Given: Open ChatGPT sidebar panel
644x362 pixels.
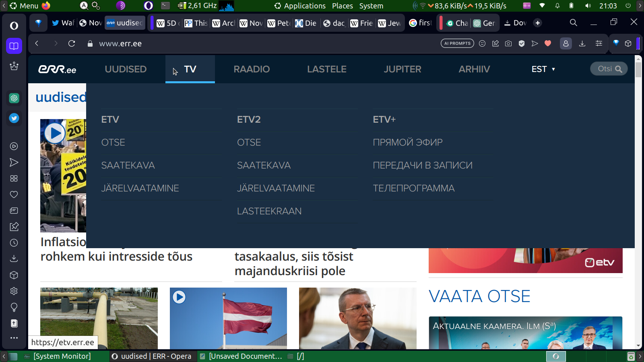Looking at the screenshot, I should point(14,98).
